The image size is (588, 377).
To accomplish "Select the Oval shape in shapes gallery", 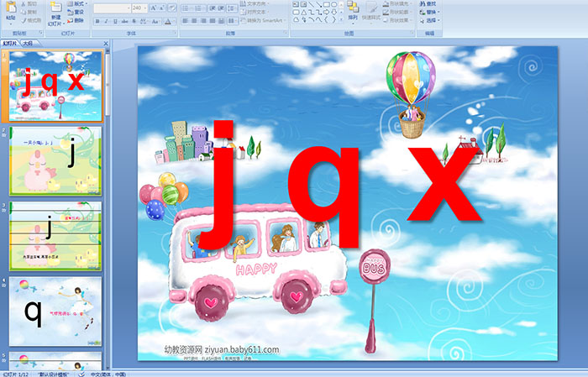I will click(334, 4).
